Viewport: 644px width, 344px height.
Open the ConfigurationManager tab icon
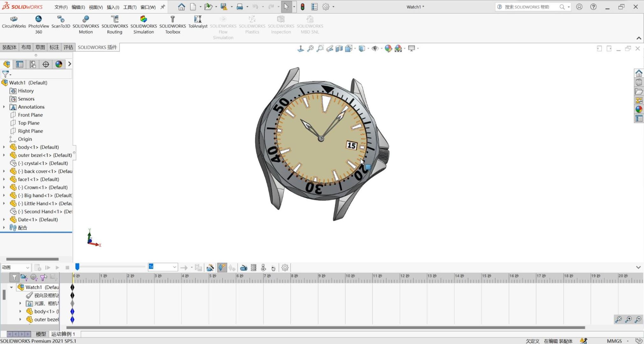click(x=32, y=64)
